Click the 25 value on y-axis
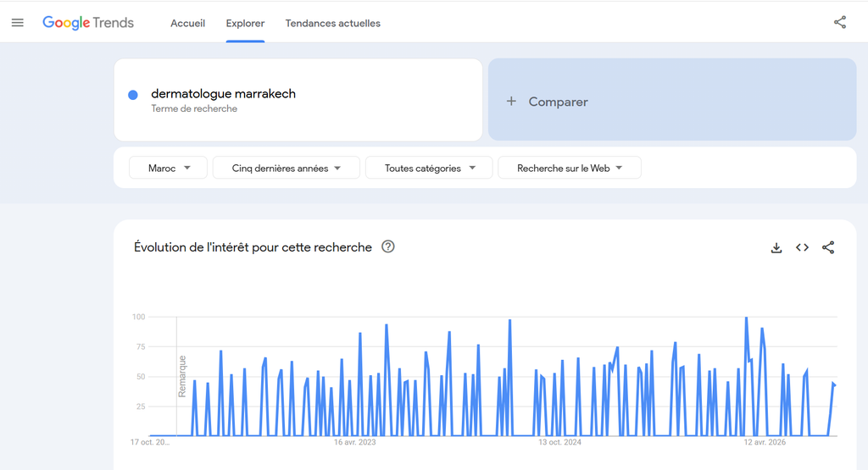Screen dimensions: 868x470 141,406
